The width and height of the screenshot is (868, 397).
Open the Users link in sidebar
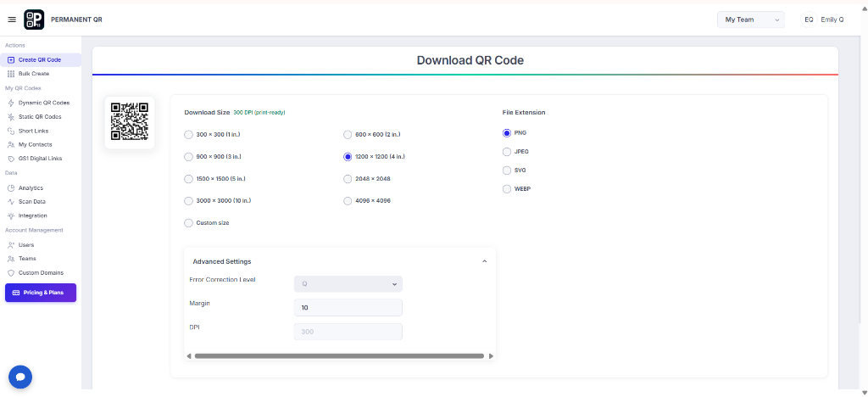pyautogui.click(x=26, y=245)
